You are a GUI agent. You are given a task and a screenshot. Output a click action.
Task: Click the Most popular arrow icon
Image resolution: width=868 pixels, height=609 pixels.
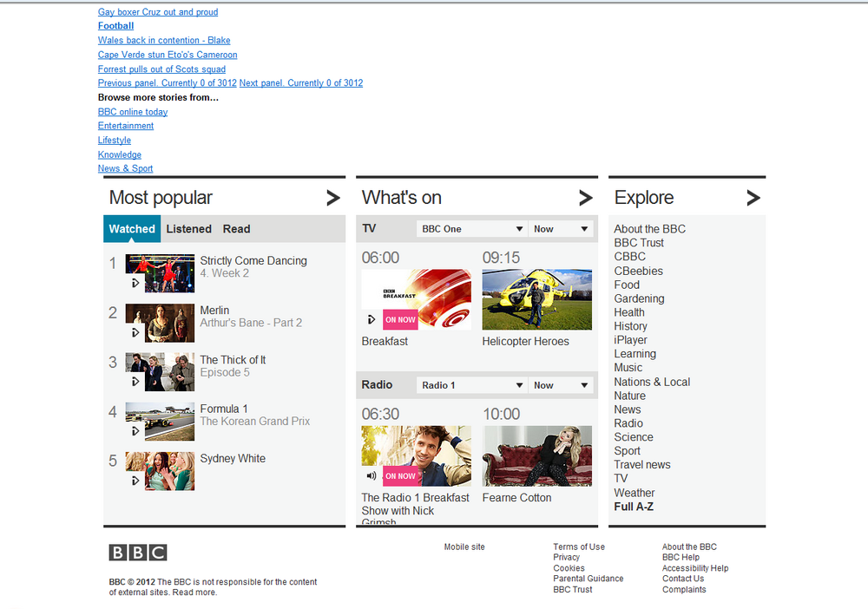(x=332, y=198)
